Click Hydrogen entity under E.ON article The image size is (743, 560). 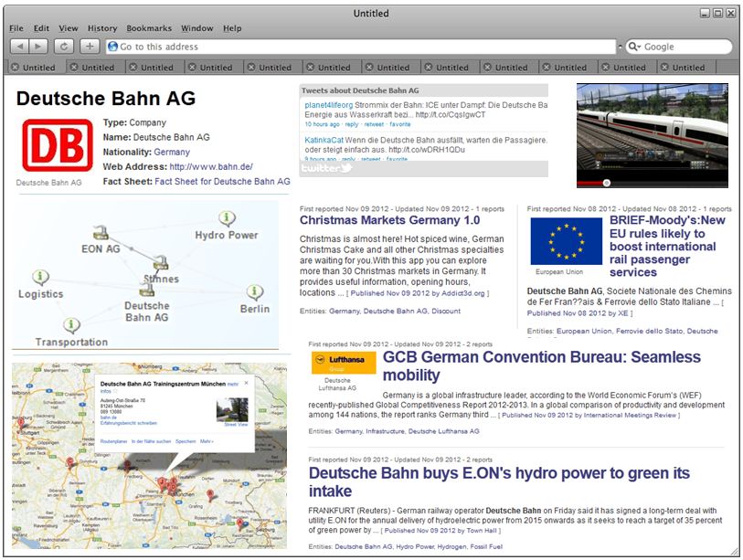451,546
